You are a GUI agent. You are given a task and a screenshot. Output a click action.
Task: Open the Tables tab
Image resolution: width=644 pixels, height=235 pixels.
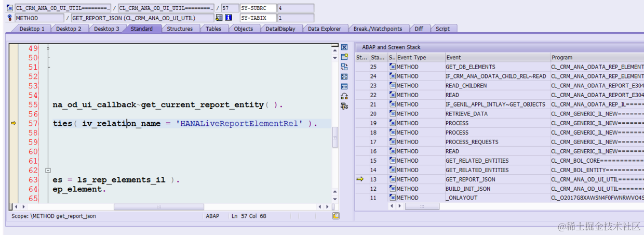pyautogui.click(x=213, y=29)
